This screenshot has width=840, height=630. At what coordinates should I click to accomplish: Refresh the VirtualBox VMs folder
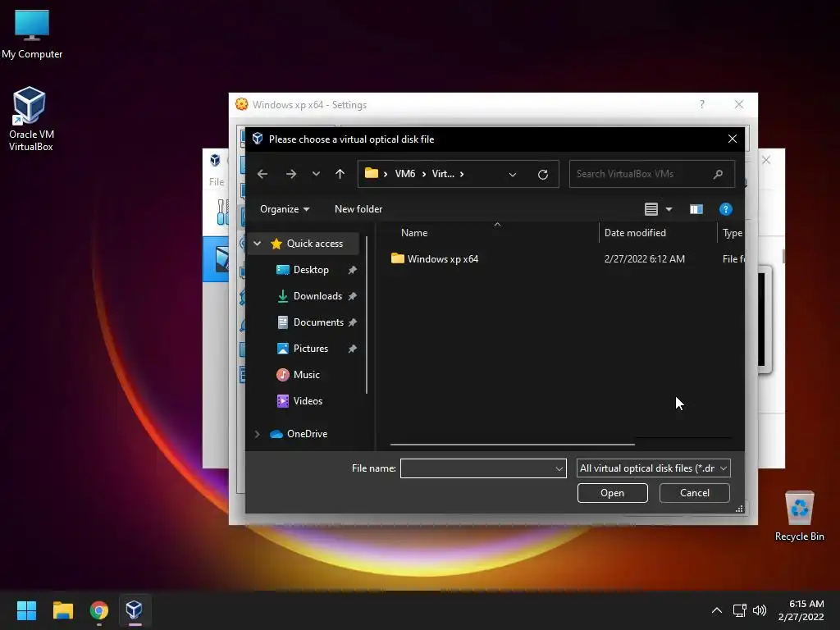(x=543, y=174)
